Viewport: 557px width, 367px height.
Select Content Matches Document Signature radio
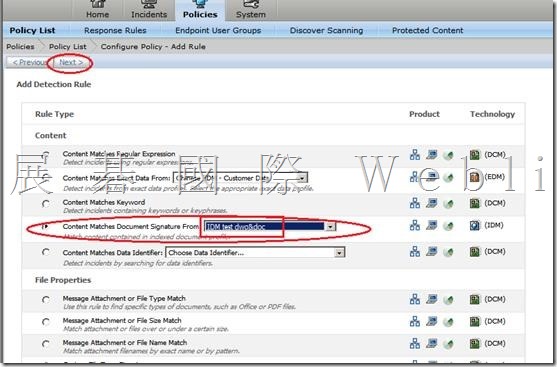(x=46, y=226)
